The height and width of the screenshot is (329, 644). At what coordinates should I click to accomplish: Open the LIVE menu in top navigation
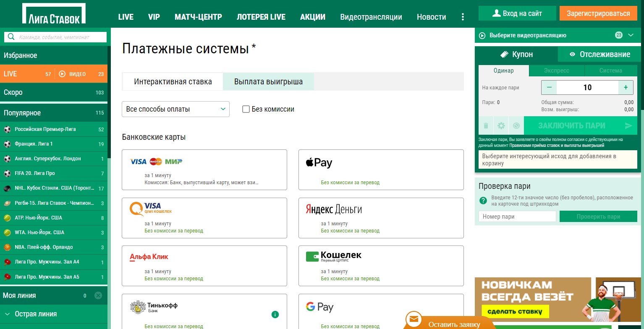126,17
